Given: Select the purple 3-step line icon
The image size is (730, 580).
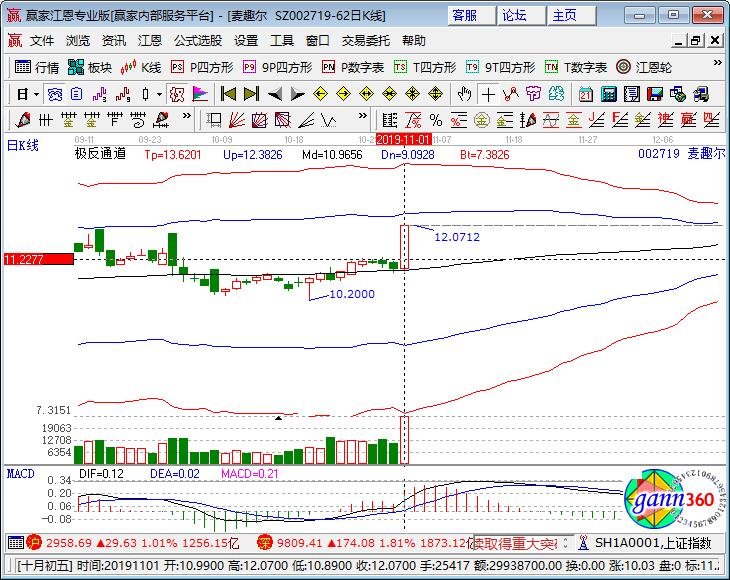Looking at the screenshot, I should [100, 94].
